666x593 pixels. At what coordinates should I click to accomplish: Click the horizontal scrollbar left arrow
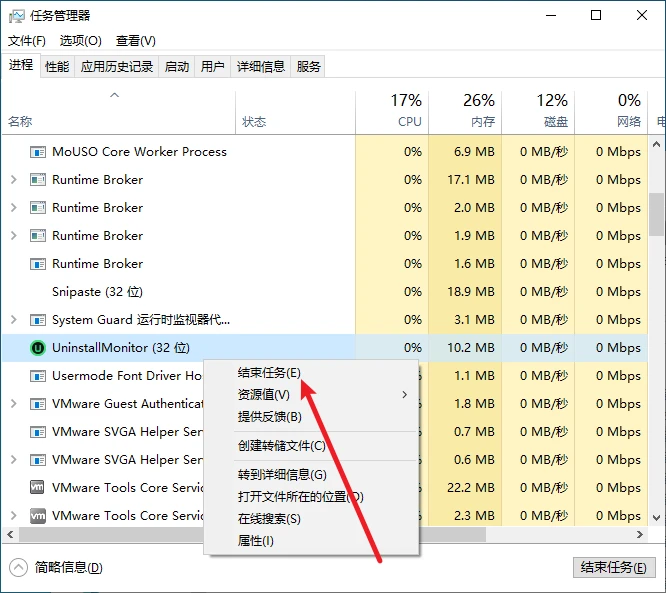(x=11, y=534)
